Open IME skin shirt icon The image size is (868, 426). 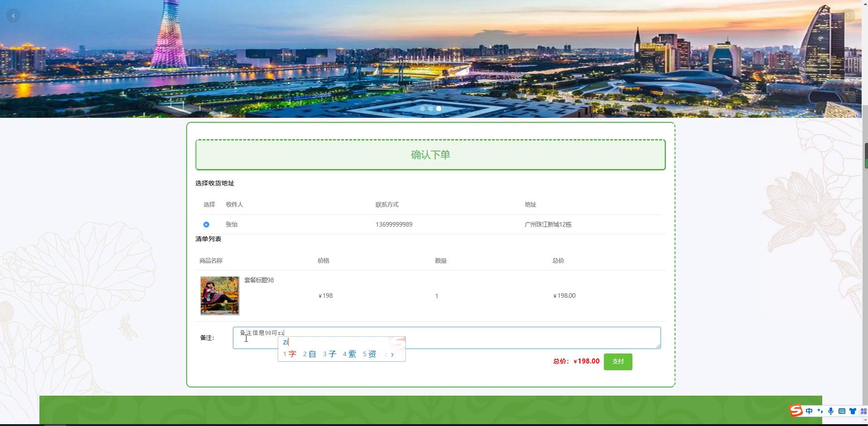point(853,411)
